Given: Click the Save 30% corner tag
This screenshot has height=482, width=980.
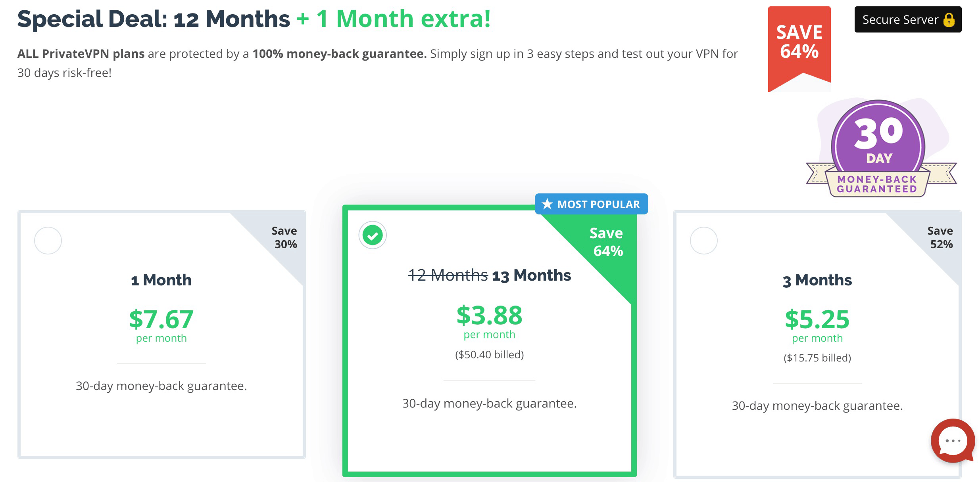Looking at the screenshot, I should point(285,237).
